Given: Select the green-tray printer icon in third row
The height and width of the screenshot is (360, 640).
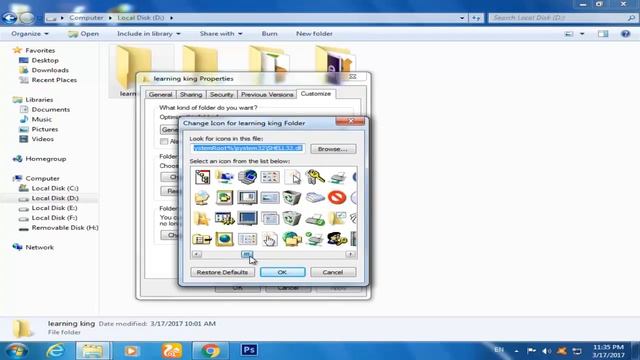Looking at the screenshot, I should [315, 218].
